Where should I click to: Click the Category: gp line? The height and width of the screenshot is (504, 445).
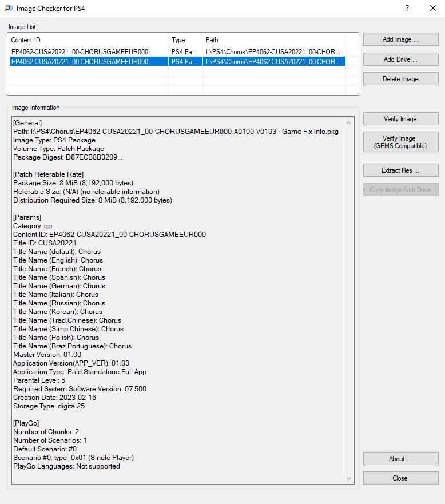[x=33, y=226]
